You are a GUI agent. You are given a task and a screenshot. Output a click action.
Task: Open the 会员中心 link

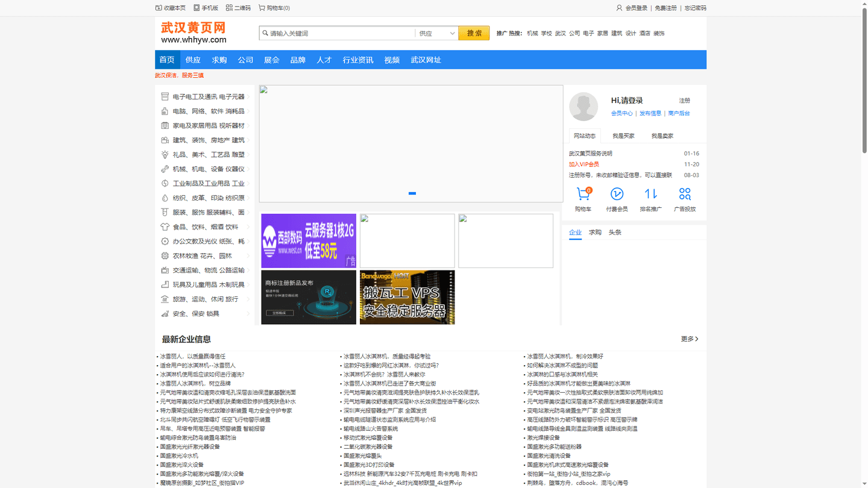(x=621, y=113)
